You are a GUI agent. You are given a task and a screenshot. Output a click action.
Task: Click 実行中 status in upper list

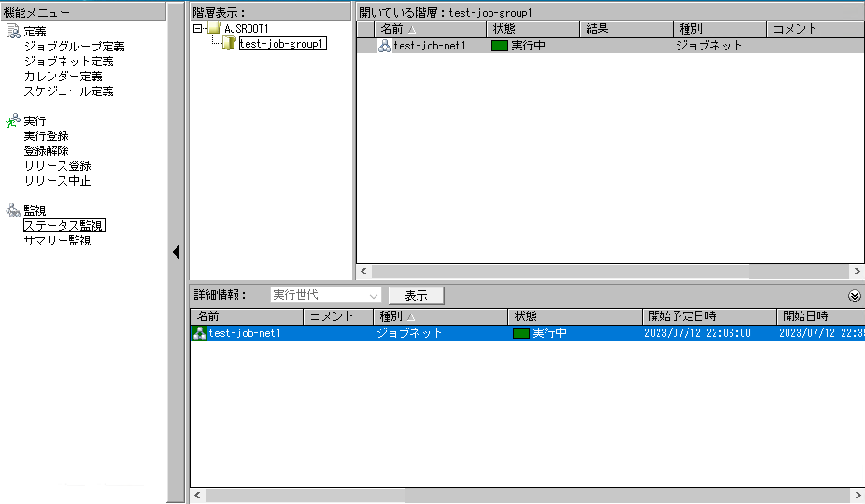point(528,46)
